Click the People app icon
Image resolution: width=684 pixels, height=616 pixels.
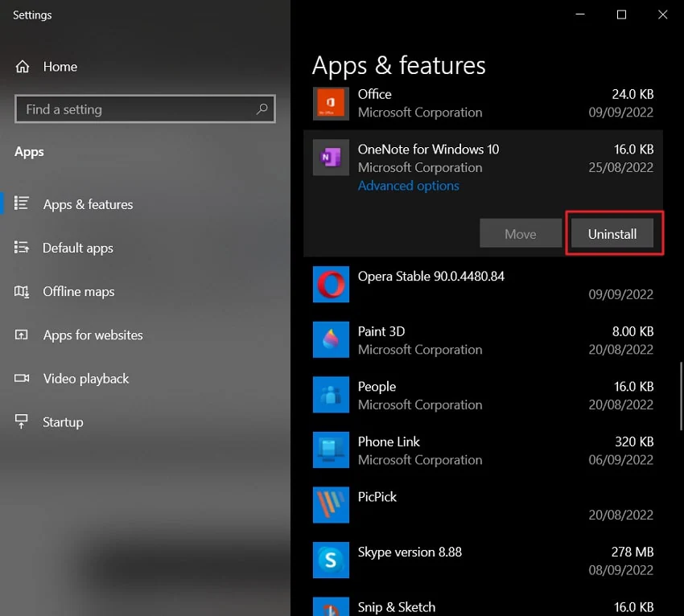pyautogui.click(x=331, y=395)
